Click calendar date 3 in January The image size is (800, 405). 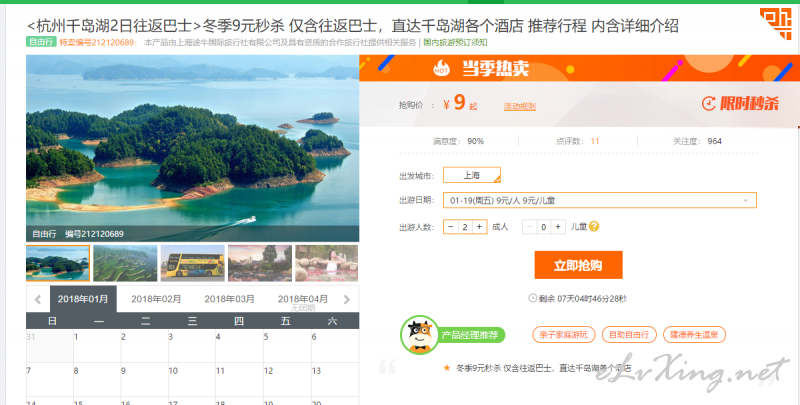pos(192,346)
